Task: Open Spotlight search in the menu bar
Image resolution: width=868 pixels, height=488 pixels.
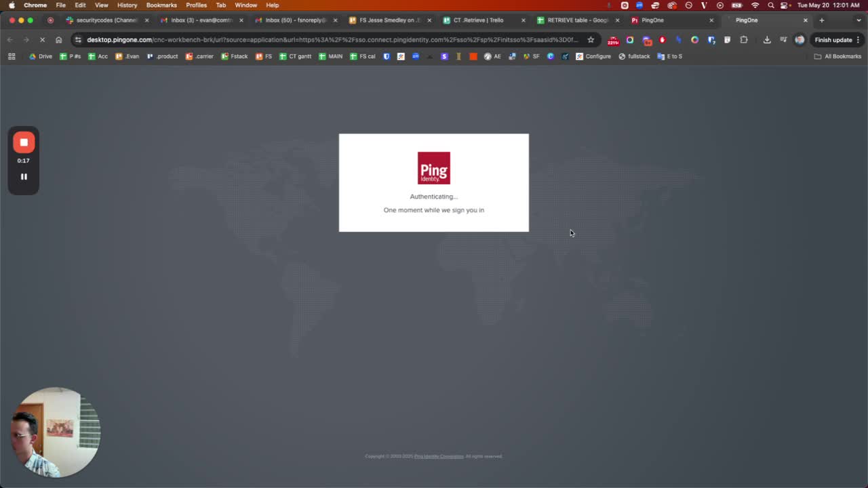Action: 771,5
